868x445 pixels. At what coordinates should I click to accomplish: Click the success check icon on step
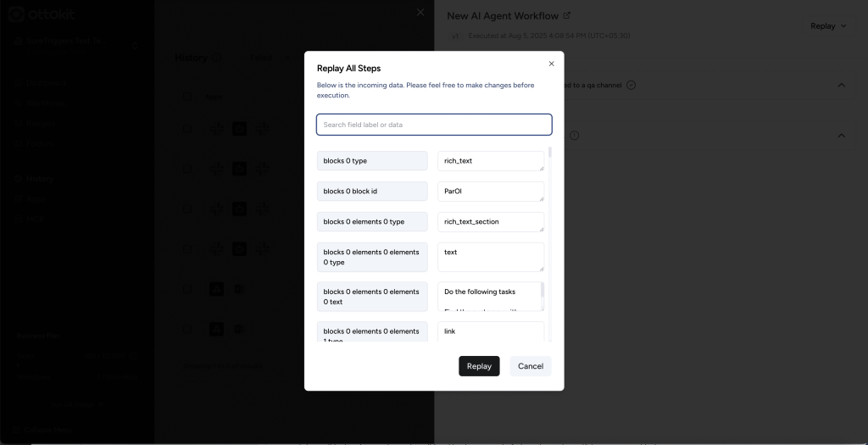click(631, 85)
